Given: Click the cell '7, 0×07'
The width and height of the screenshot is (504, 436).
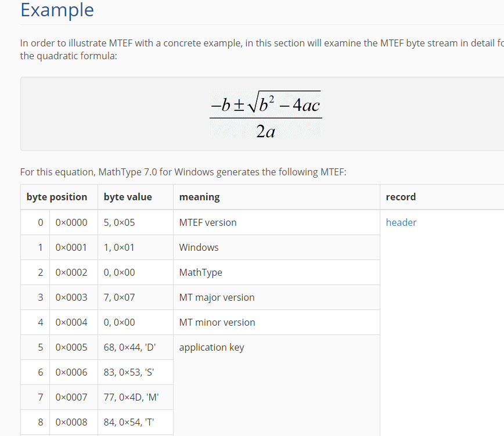Looking at the screenshot, I should pyautogui.click(x=135, y=297).
